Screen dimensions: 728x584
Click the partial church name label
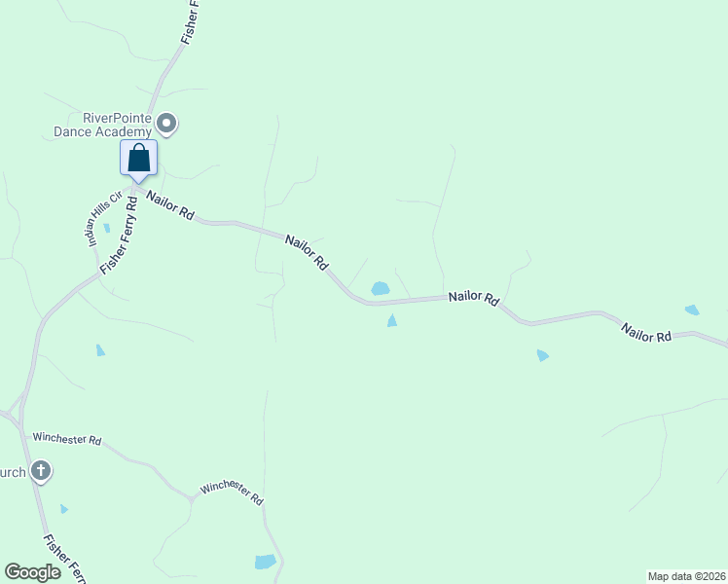click(13, 473)
